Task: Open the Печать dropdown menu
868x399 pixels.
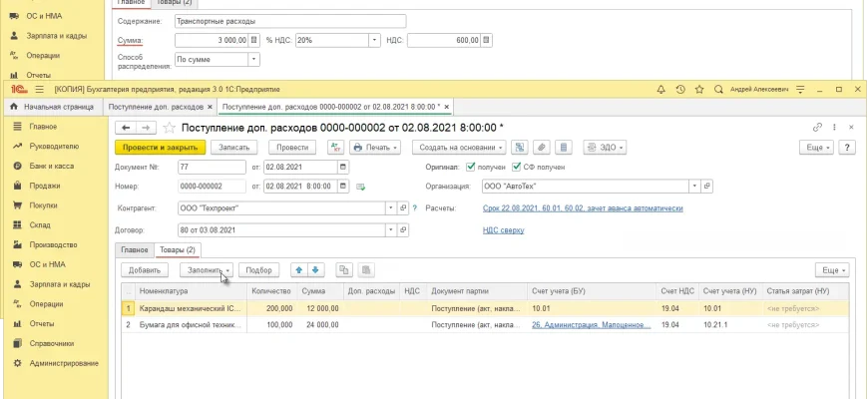Action: (374, 147)
